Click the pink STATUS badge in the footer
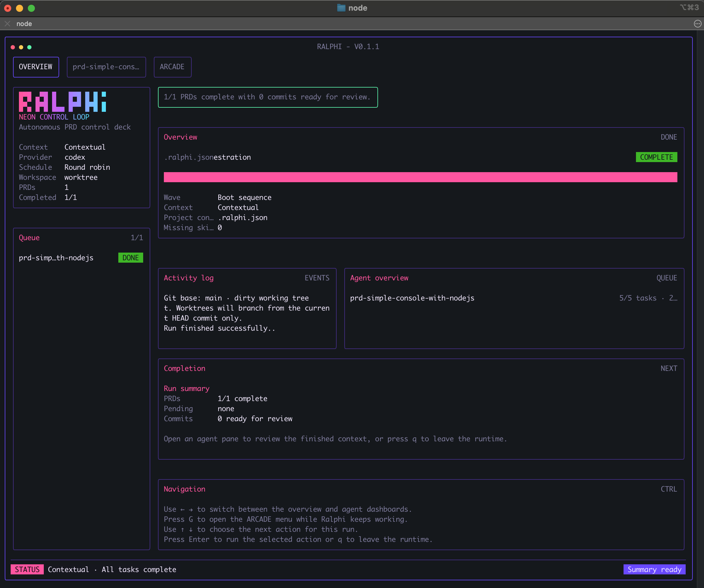 tap(27, 569)
